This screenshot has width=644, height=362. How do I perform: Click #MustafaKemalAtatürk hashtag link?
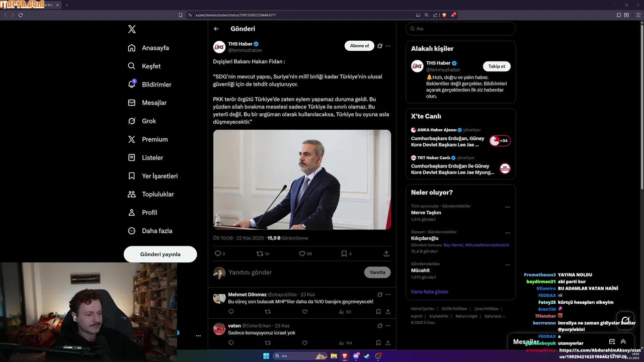click(487, 245)
